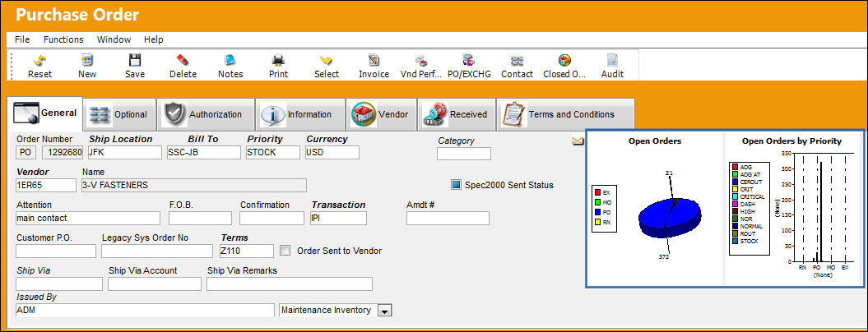Viewport: 868px width, 332px height.
Task: Click the Transaction field
Action: 339,218
